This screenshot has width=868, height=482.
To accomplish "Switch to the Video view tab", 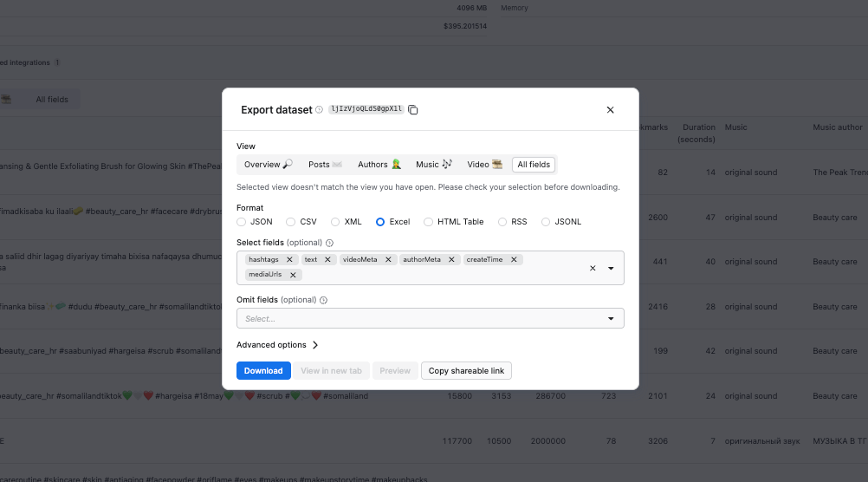I will click(x=484, y=165).
